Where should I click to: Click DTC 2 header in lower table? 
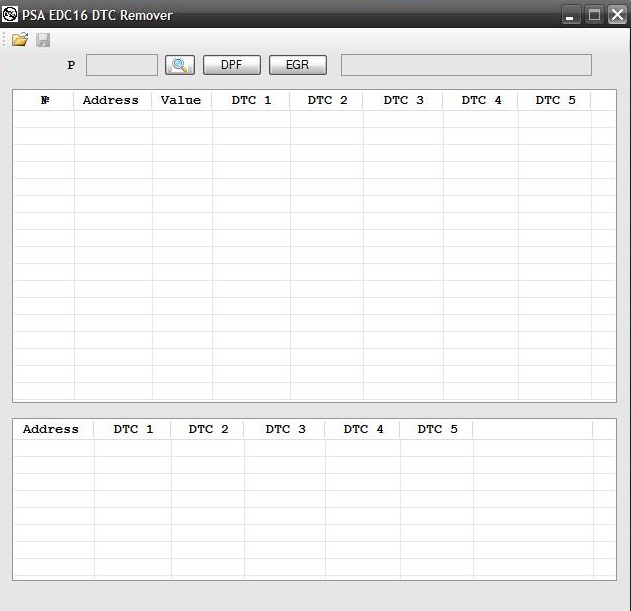point(208,429)
